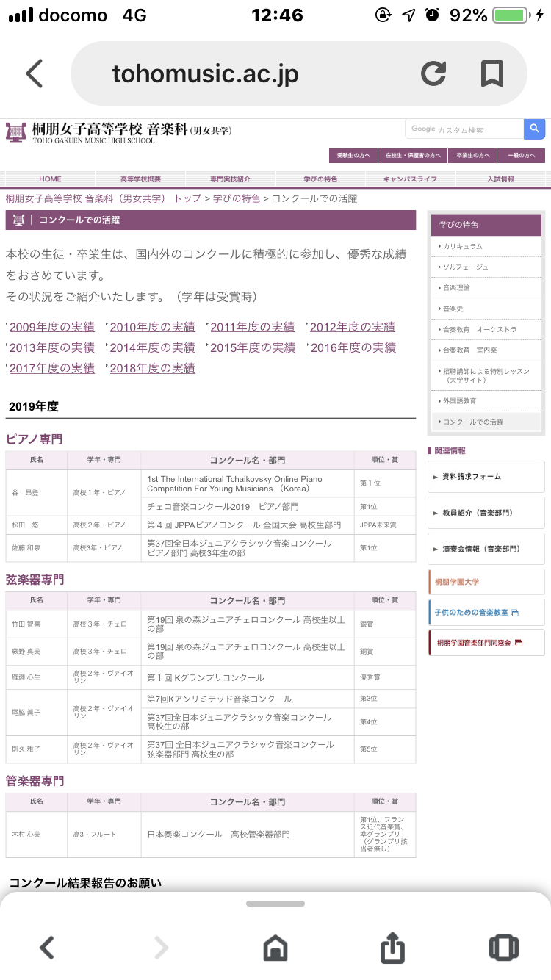This screenshot has height=980, width=551.
Task: Click the name 谷 昂登 in piano table
Action: tap(36, 492)
